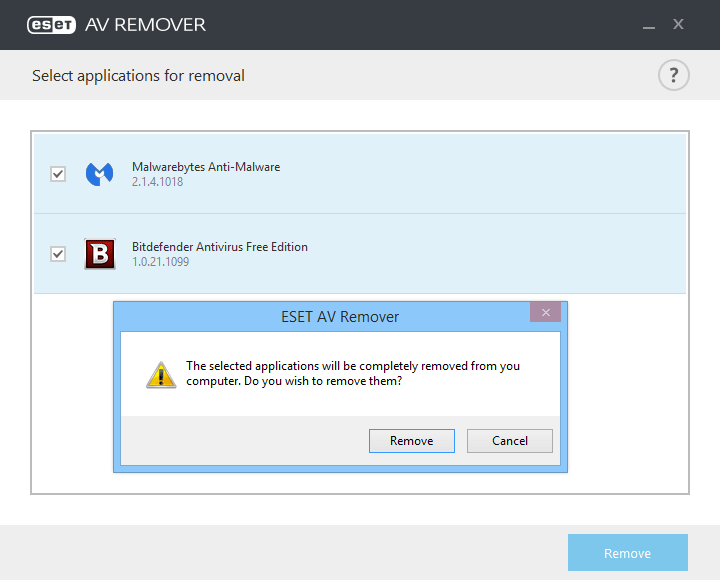The width and height of the screenshot is (720, 580).
Task: Select the Malwarebytes Anti-Malware name text
Action: pos(206,167)
